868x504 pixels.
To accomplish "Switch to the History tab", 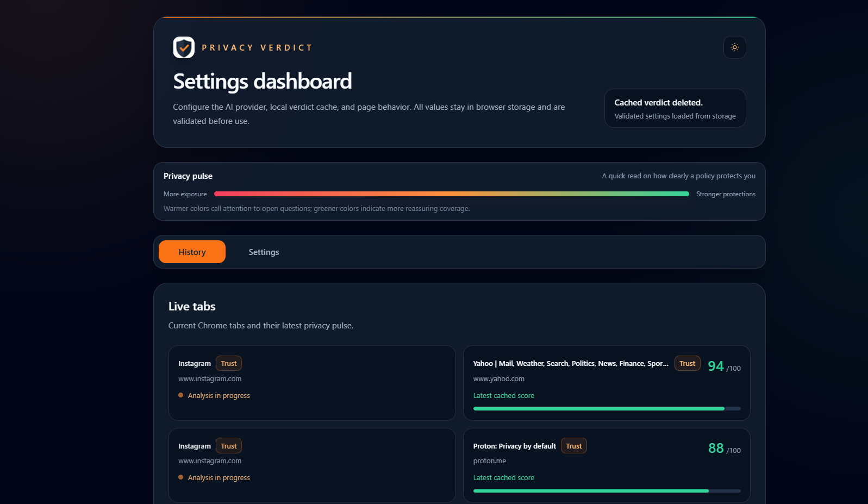I will point(192,252).
